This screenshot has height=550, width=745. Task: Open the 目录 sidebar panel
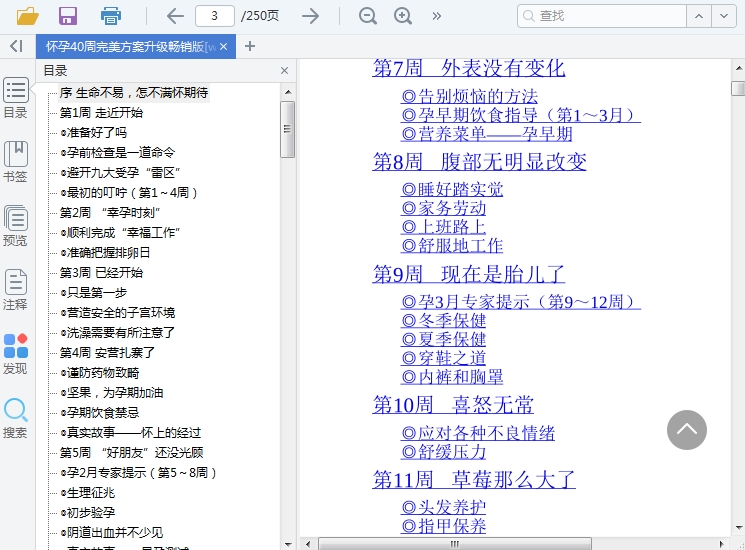click(x=16, y=98)
